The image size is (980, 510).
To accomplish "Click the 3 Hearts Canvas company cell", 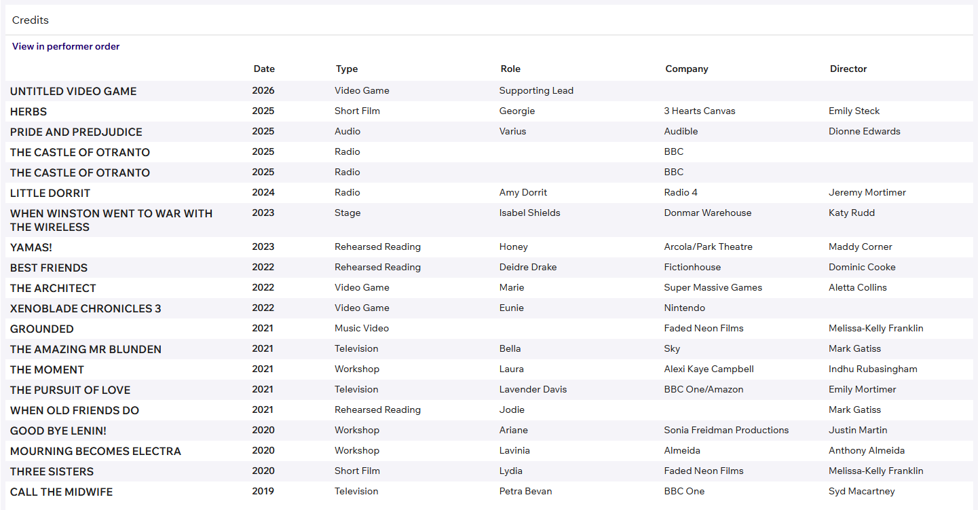I will 700,111.
